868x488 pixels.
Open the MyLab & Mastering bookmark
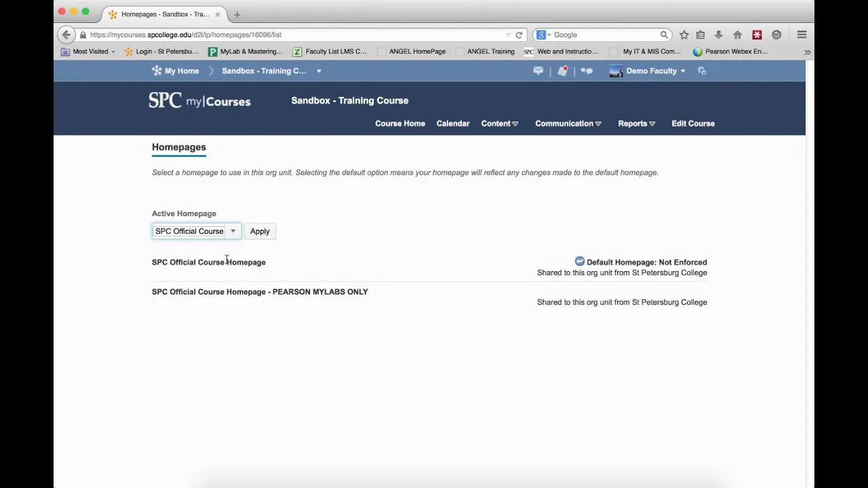[245, 52]
